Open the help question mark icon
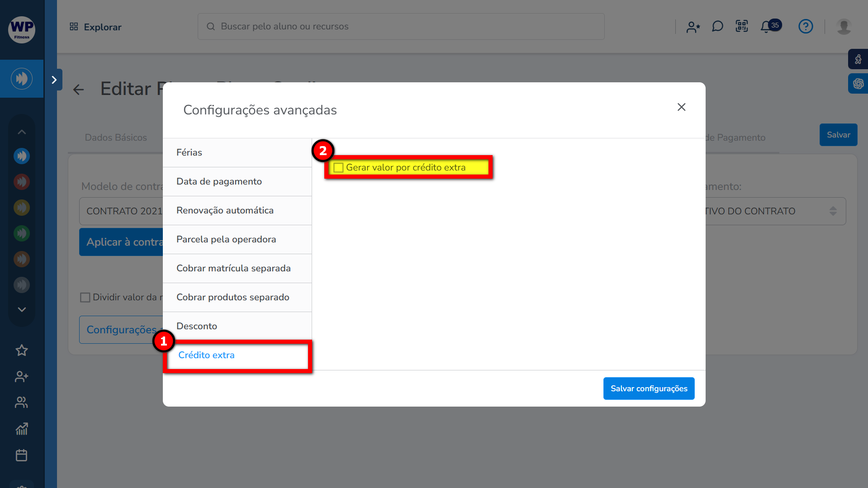This screenshot has width=868, height=488. [x=806, y=27]
